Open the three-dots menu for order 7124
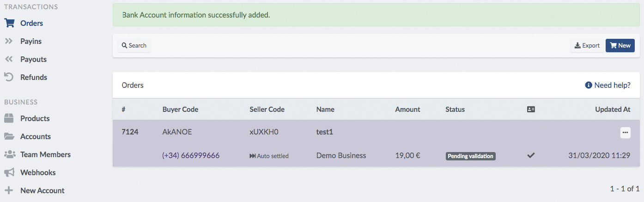Screen dimensions: 644x202 625,132
